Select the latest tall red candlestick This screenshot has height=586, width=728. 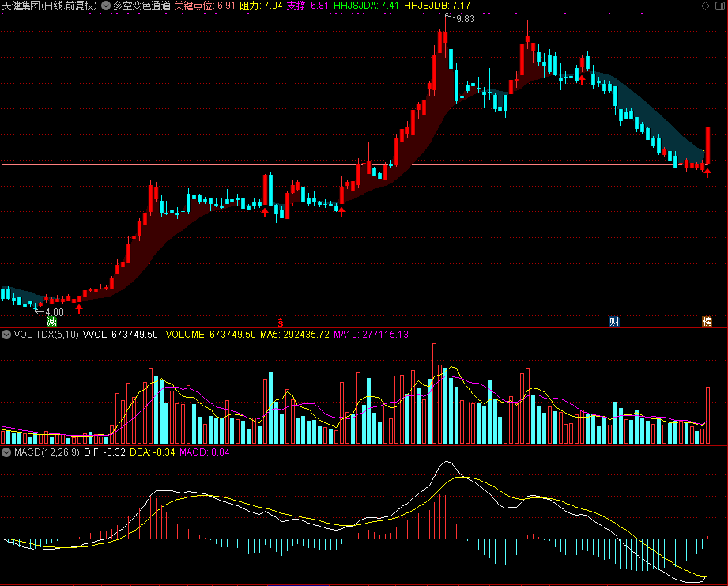point(708,145)
